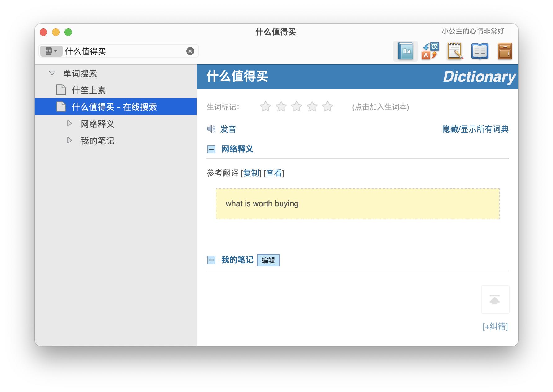This screenshot has width=553, height=392.
Task: Open the notes notepad tool
Action: pyautogui.click(x=455, y=51)
